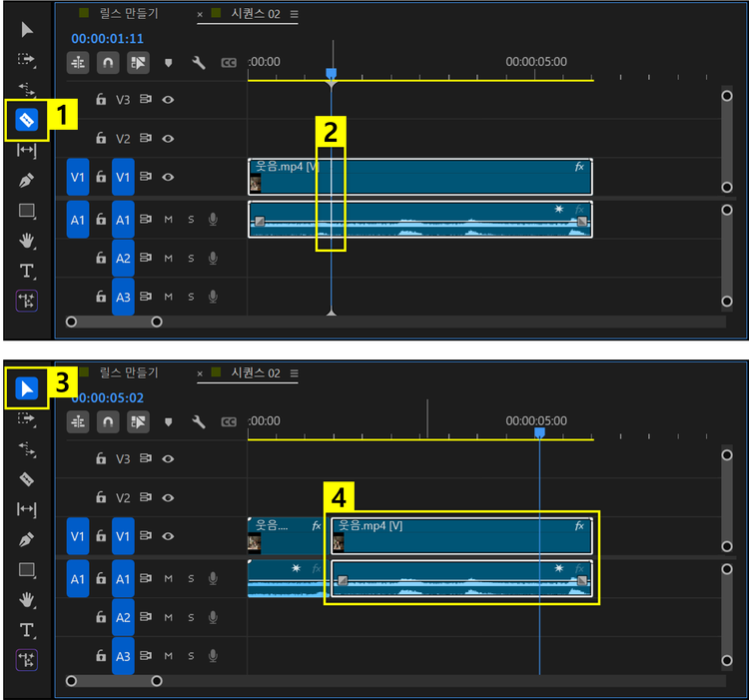Image resolution: width=749 pixels, height=700 pixels.
Task: Open caption CC options in top timeline
Action: (x=229, y=63)
